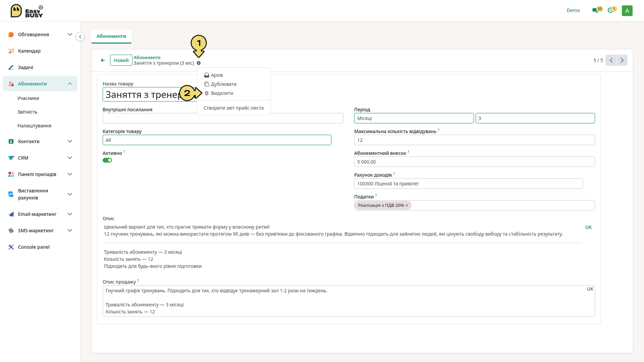
Task: Click the Новий button
Action: 121,60
